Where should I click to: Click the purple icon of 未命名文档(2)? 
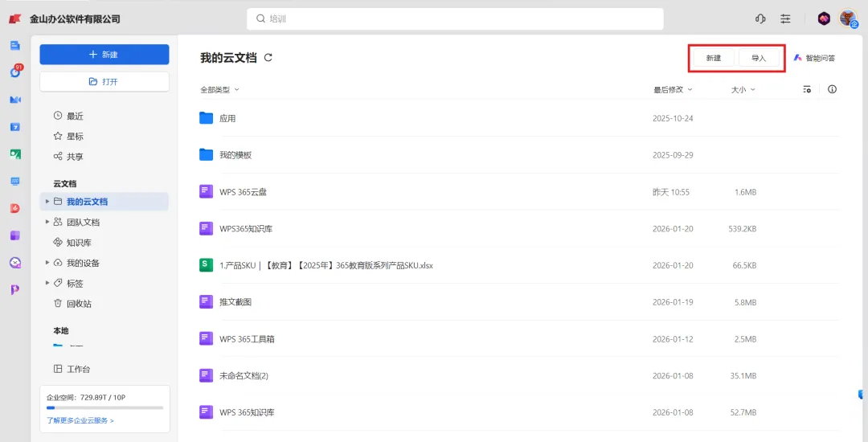(206, 375)
